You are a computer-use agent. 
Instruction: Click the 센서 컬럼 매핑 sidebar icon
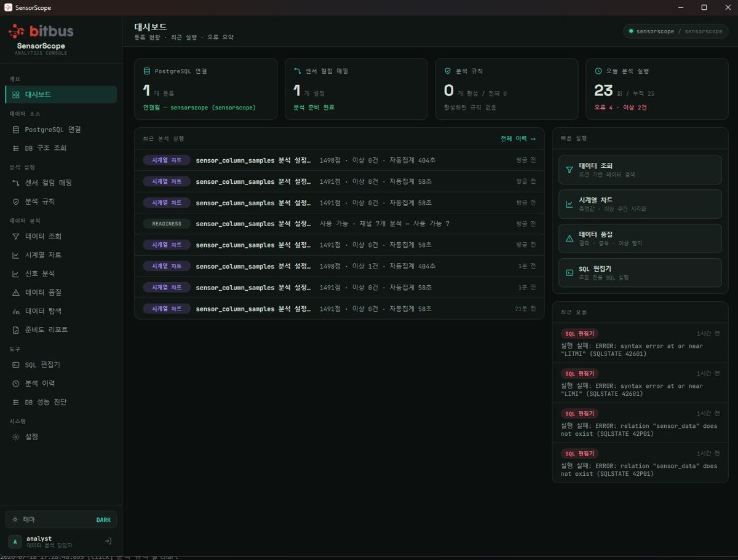coord(15,183)
